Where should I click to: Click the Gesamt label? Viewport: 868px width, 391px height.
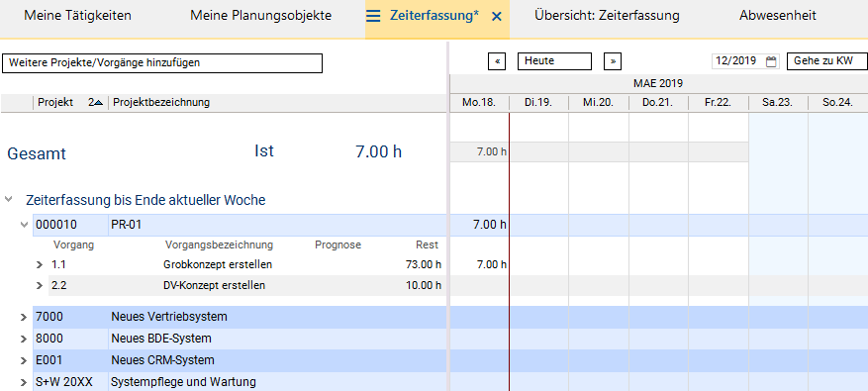coord(37,153)
